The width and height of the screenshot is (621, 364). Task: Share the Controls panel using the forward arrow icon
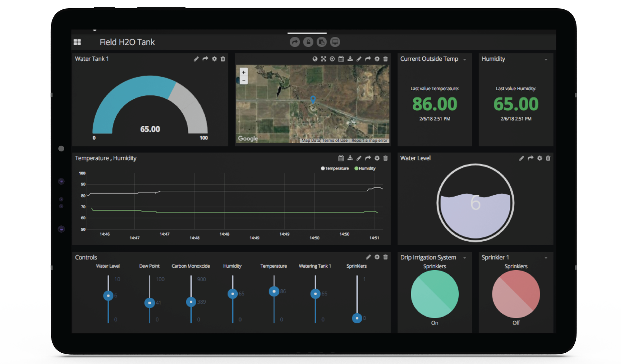[x=369, y=257]
